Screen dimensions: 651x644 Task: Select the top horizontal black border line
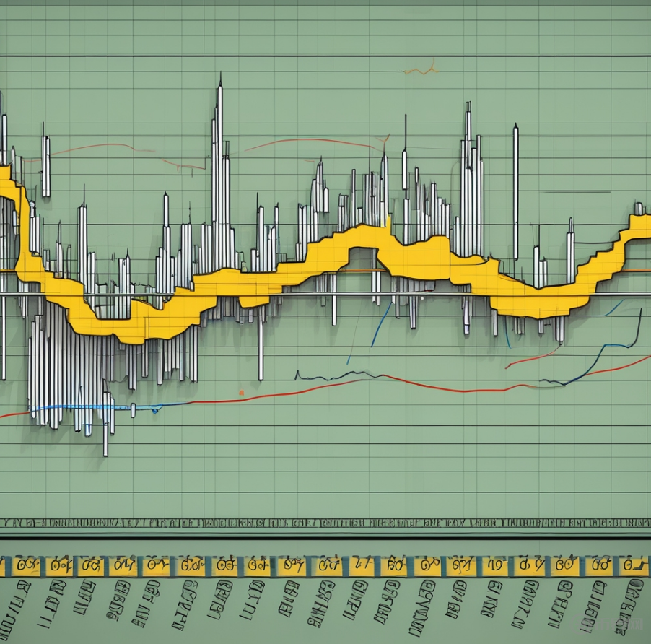(325, 56)
